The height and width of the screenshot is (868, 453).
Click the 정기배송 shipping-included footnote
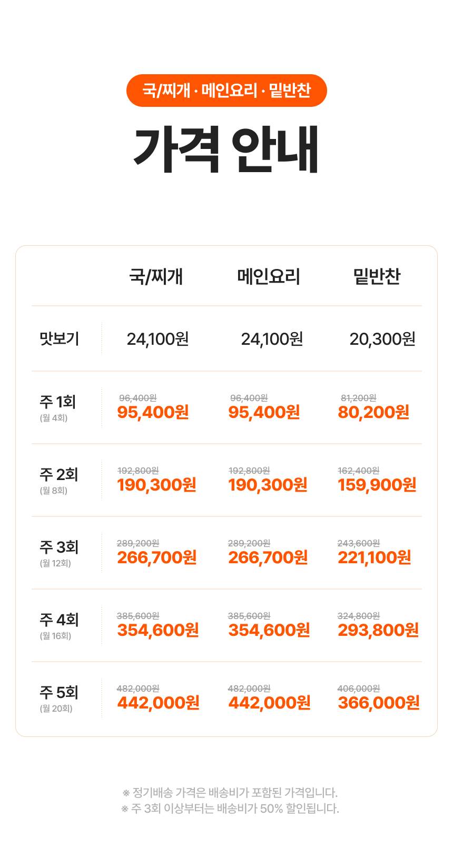click(230, 792)
